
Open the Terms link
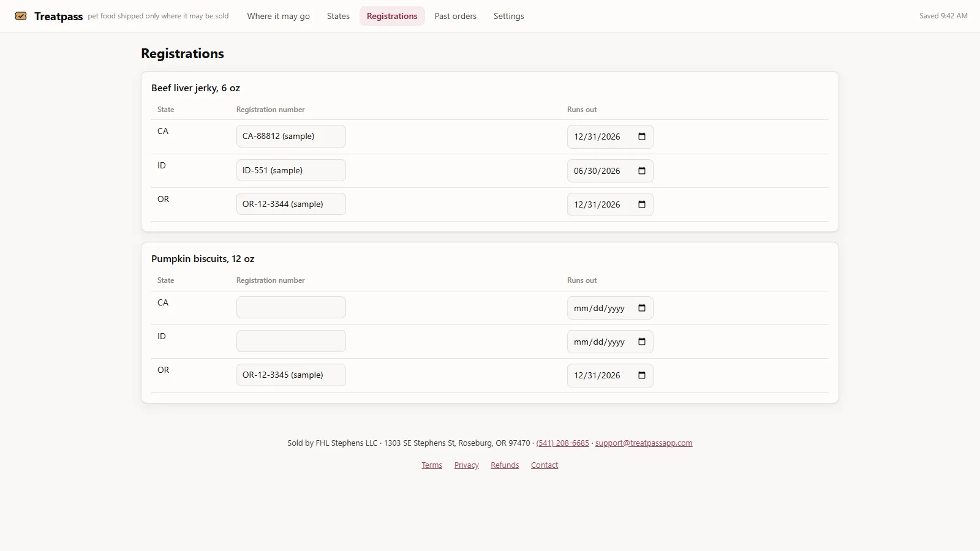click(x=432, y=465)
